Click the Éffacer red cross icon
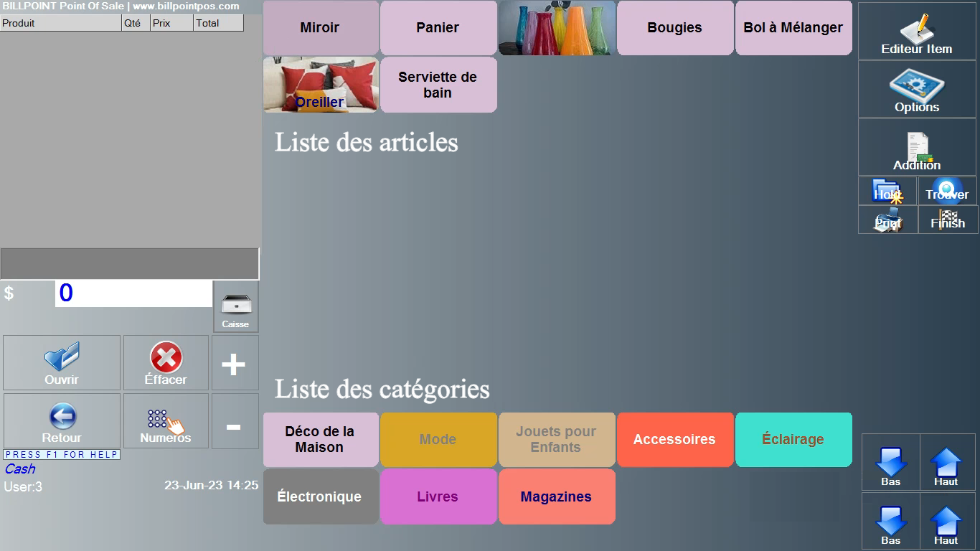The height and width of the screenshot is (551, 980). click(x=166, y=362)
